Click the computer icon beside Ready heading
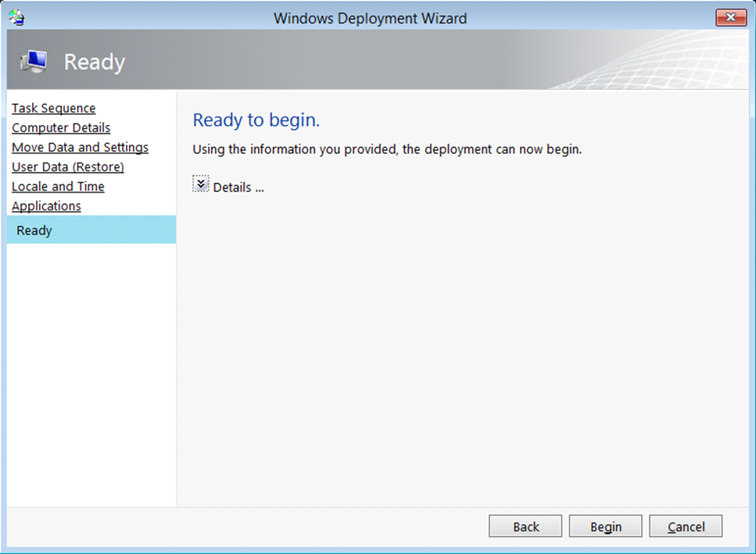Image resolution: width=756 pixels, height=554 pixels. click(x=34, y=61)
